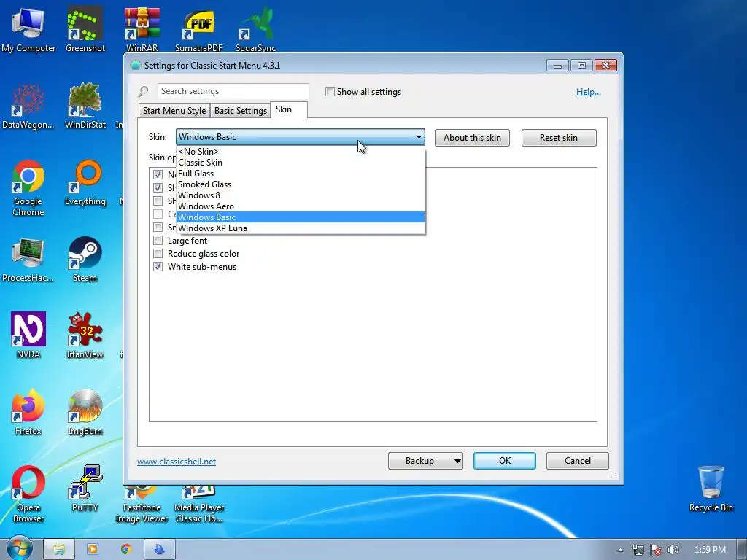Open Windows Explorer from taskbar
The width and height of the screenshot is (747, 560).
(58, 550)
